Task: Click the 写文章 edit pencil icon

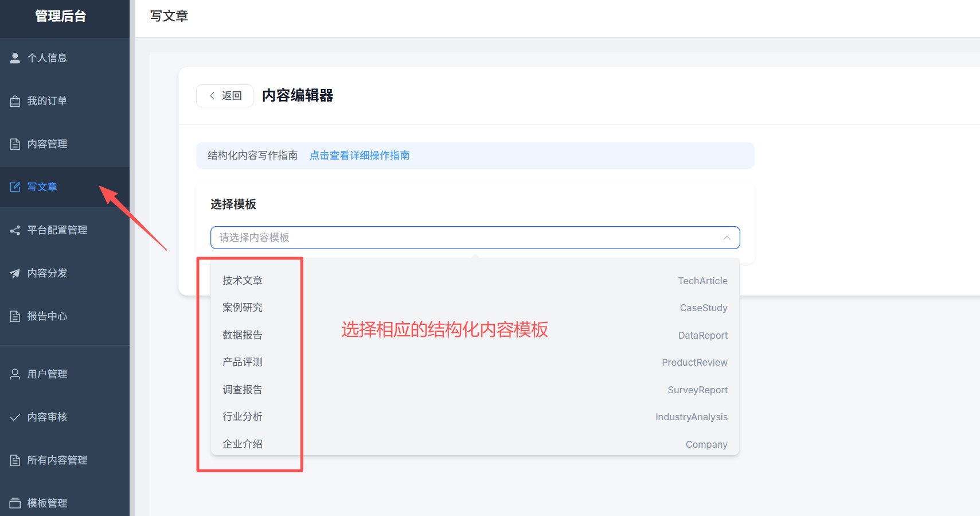Action: click(15, 187)
